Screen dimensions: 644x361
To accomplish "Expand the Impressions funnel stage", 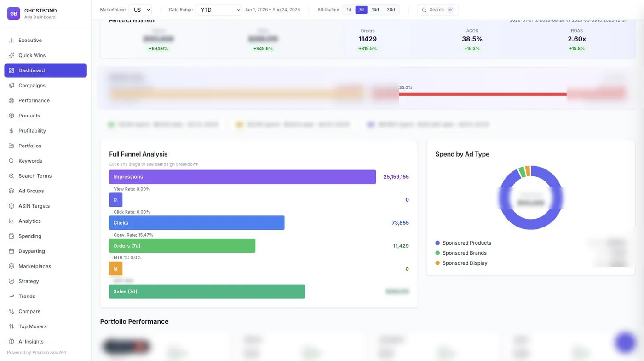I will (x=242, y=177).
